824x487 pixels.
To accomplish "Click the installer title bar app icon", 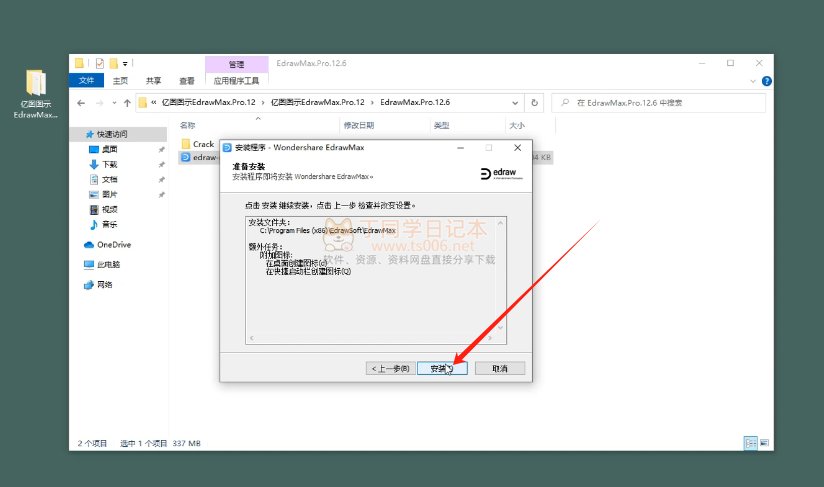I will pyautogui.click(x=228, y=148).
